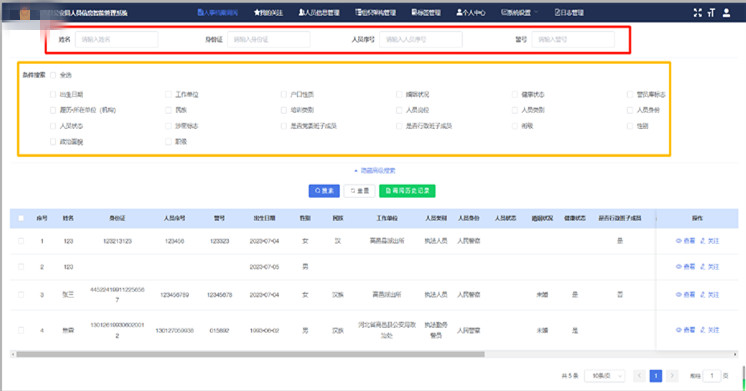Open the page size dropdown 10条/页
This screenshot has height=391, width=746.
(605, 376)
